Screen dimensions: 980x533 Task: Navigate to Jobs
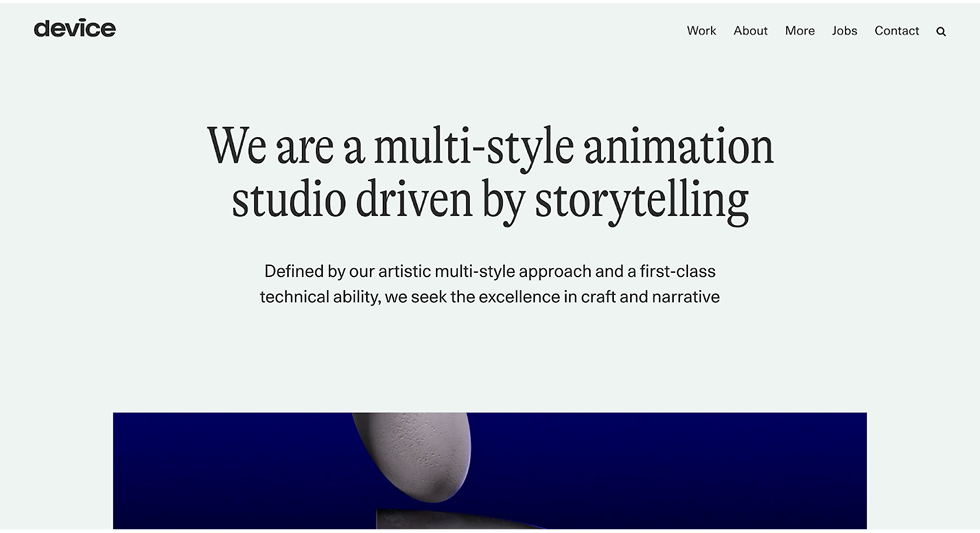pyautogui.click(x=844, y=31)
